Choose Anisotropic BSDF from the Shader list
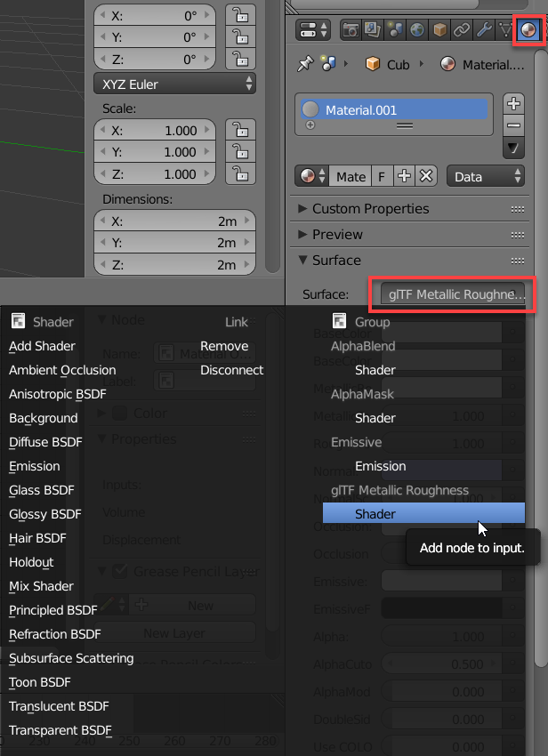 58,394
